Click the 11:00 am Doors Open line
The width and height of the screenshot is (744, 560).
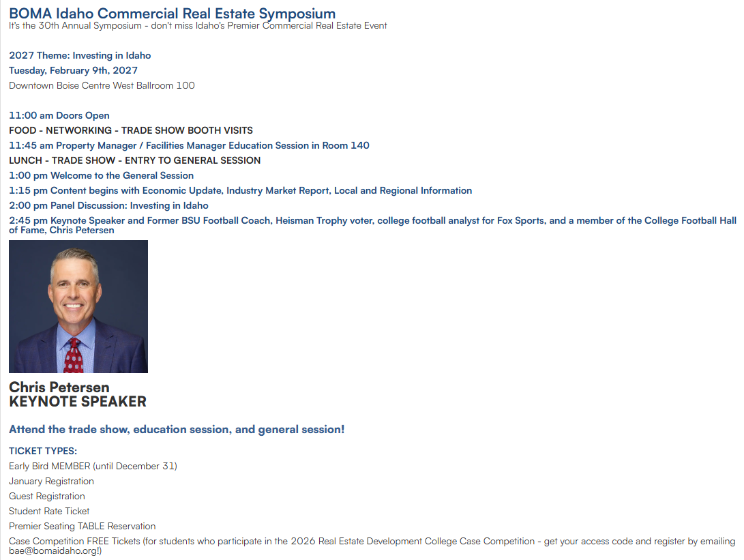(59, 116)
